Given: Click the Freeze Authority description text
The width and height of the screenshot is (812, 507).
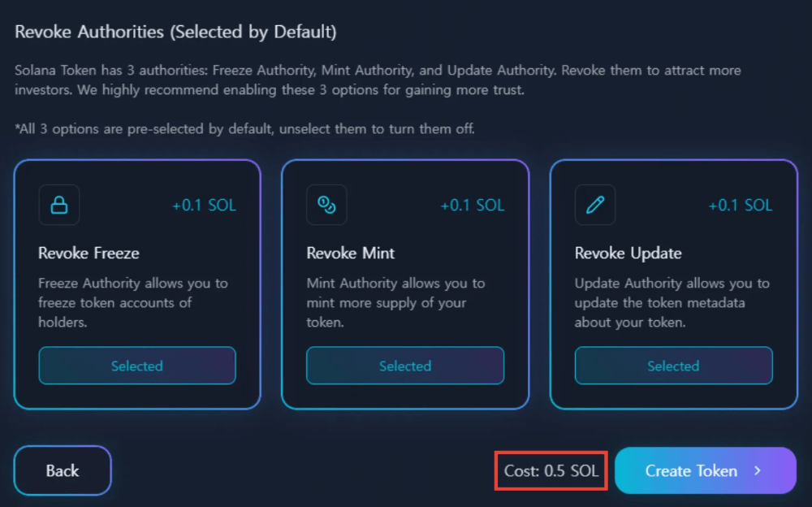Looking at the screenshot, I should [x=133, y=302].
